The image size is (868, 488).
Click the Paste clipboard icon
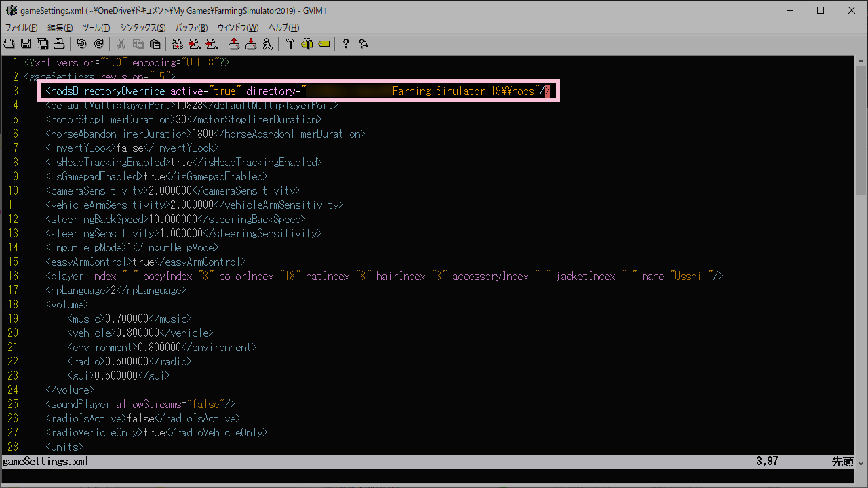155,44
